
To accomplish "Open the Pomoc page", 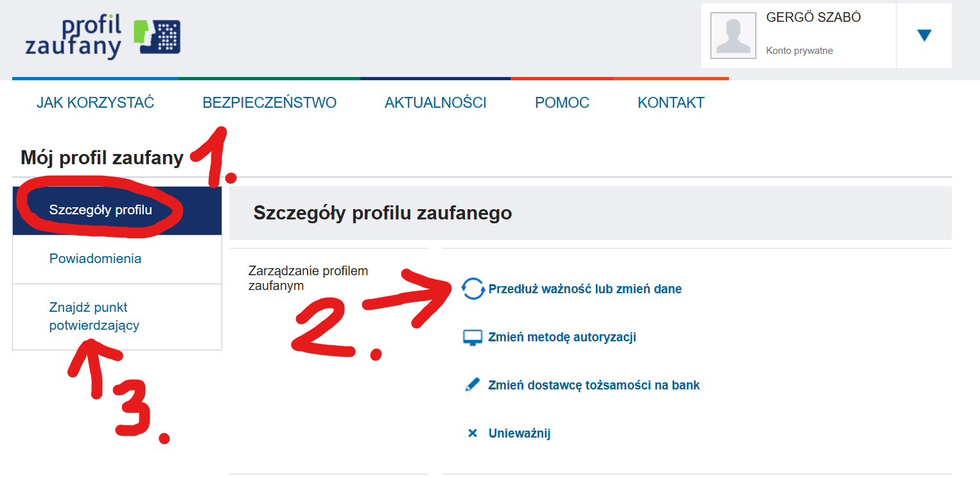I will coord(562,103).
